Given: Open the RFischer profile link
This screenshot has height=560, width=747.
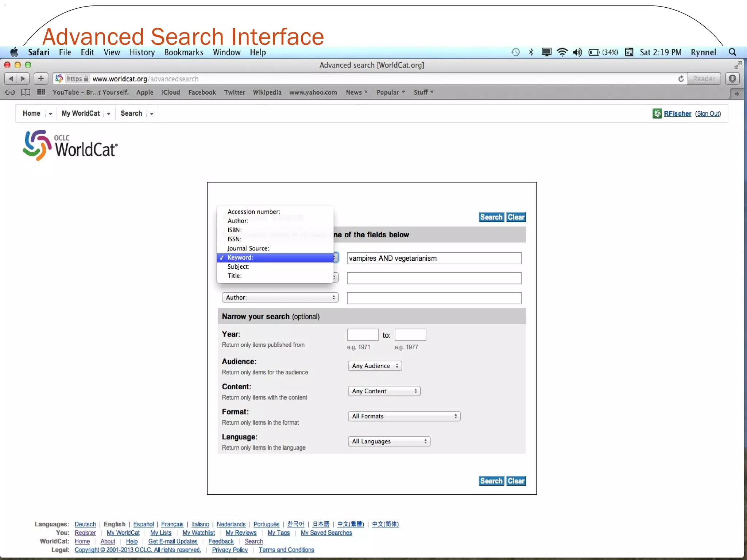Looking at the screenshot, I should click(x=677, y=114).
